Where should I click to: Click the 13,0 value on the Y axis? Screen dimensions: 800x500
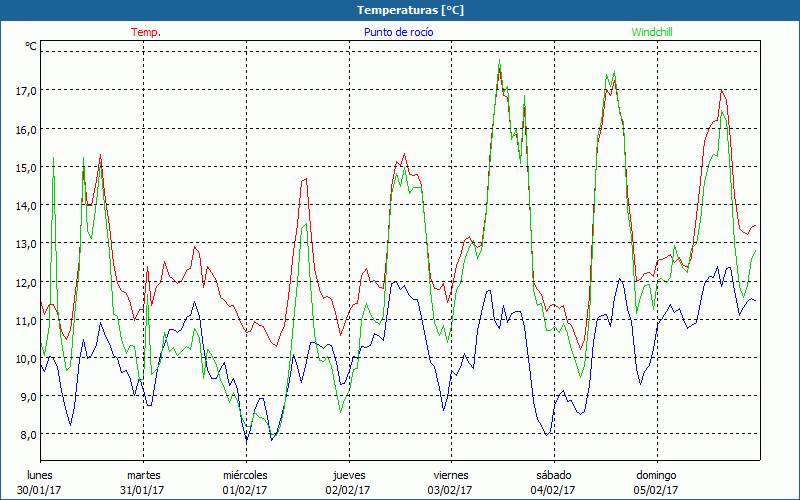point(24,243)
